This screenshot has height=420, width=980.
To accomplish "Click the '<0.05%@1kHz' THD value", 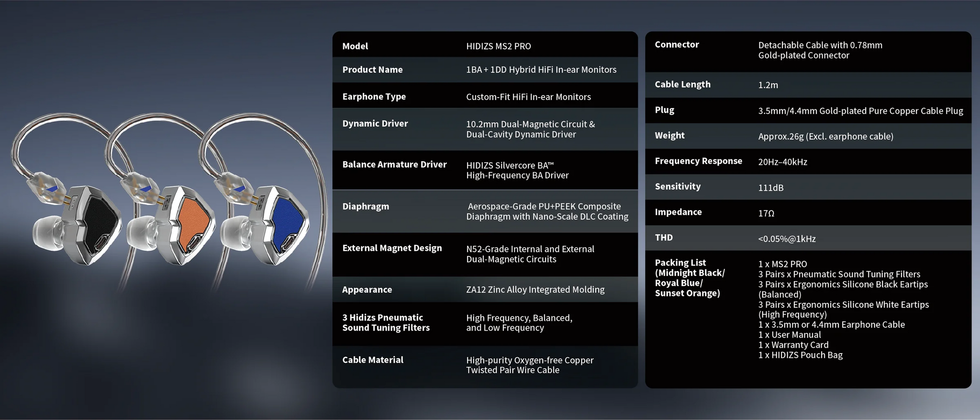I will coord(787,239).
